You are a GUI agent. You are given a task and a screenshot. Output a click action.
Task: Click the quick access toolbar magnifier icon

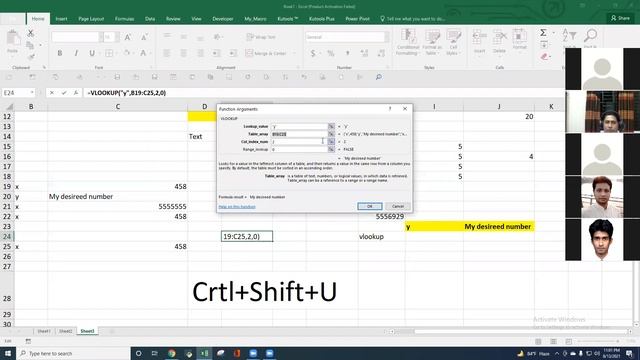coord(378,77)
